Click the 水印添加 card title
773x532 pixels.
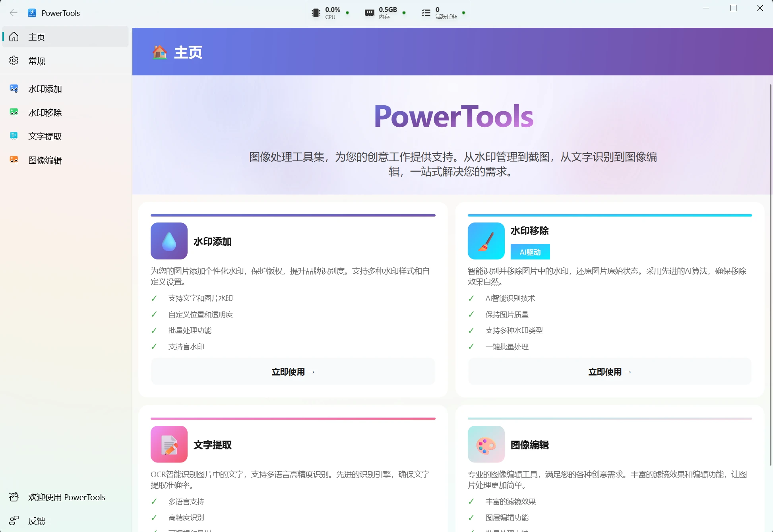[212, 242]
